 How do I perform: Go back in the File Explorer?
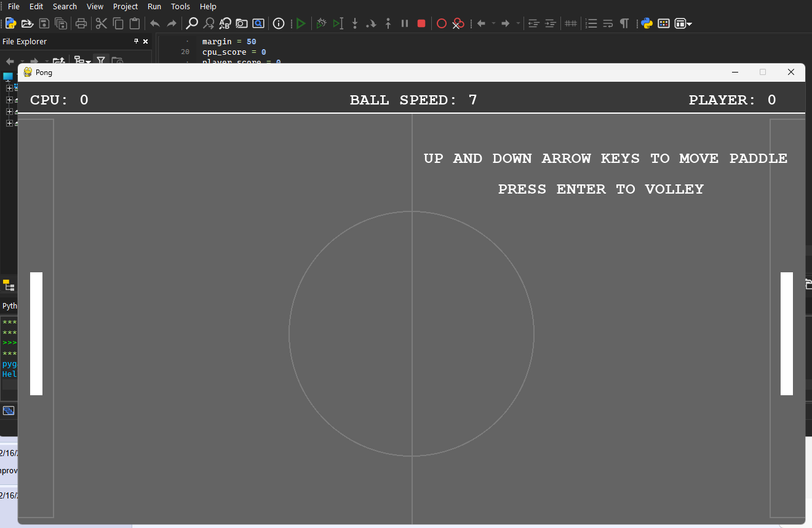(10, 61)
